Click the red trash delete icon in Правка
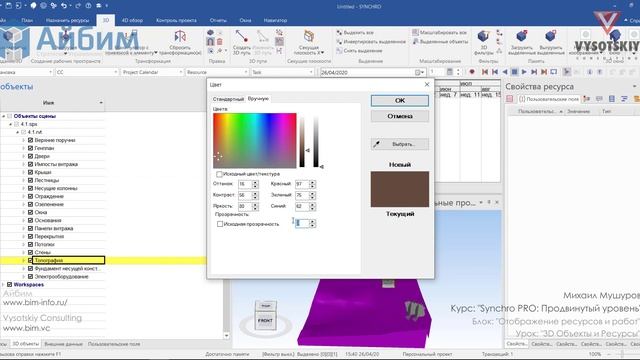 coord(220,42)
